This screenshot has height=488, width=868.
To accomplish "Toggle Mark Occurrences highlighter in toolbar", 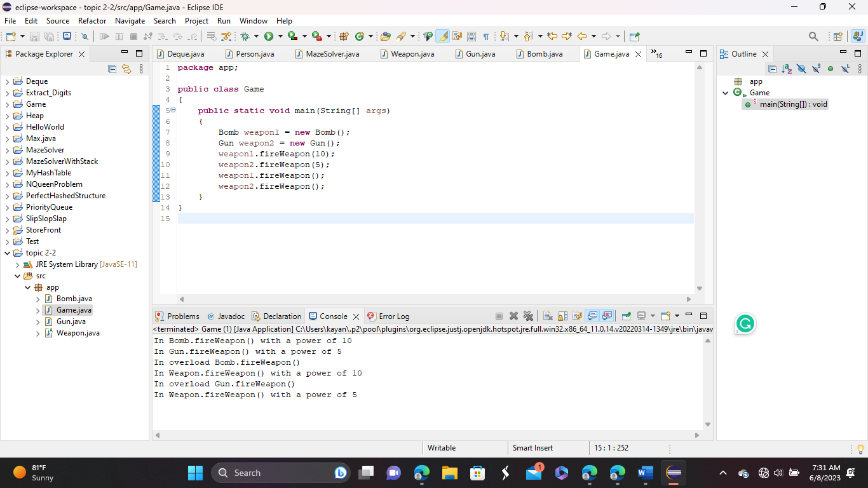I will pos(442,36).
